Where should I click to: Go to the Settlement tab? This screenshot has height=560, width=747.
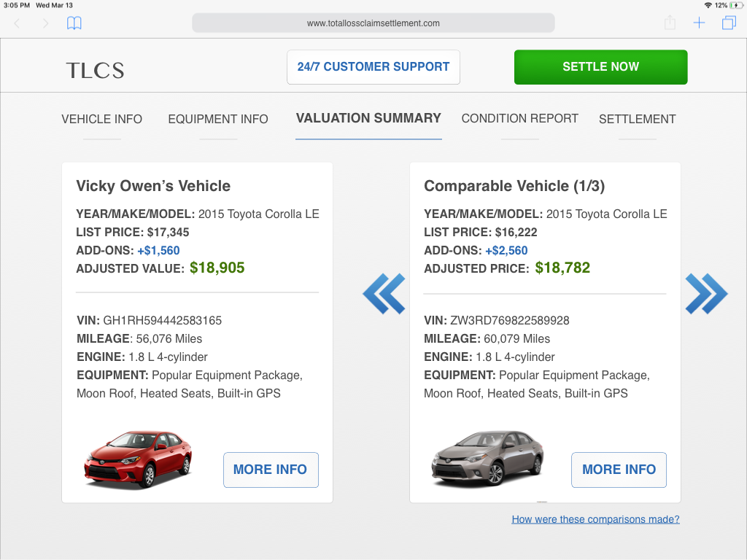coord(638,119)
